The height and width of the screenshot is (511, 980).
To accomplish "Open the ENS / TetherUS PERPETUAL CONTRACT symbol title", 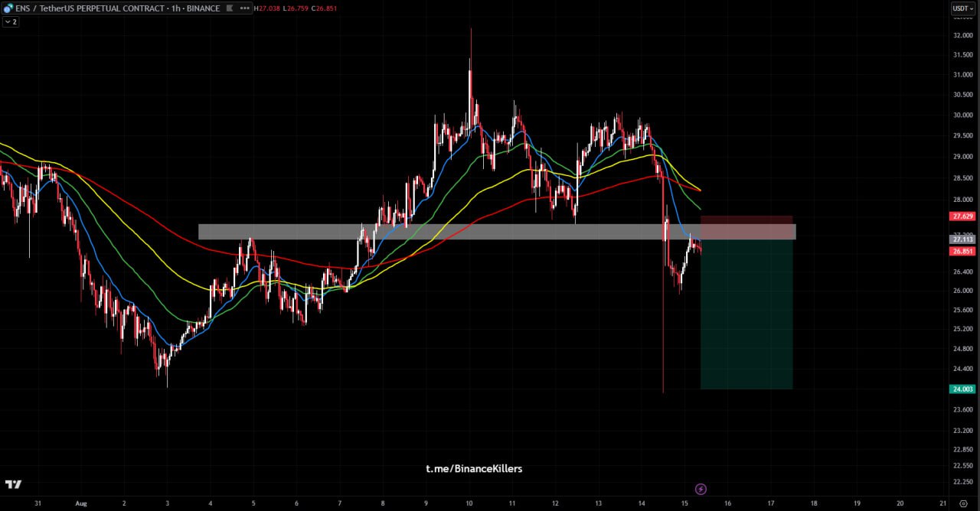I will 90,8.
